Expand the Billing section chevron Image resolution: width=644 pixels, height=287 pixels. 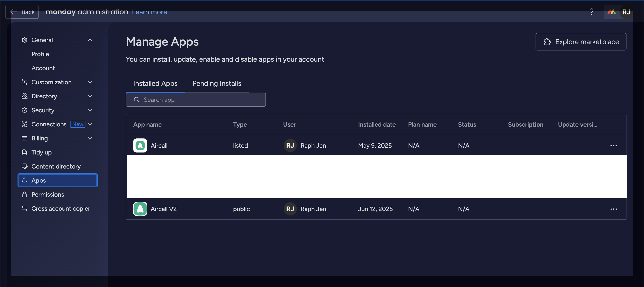pyautogui.click(x=90, y=138)
